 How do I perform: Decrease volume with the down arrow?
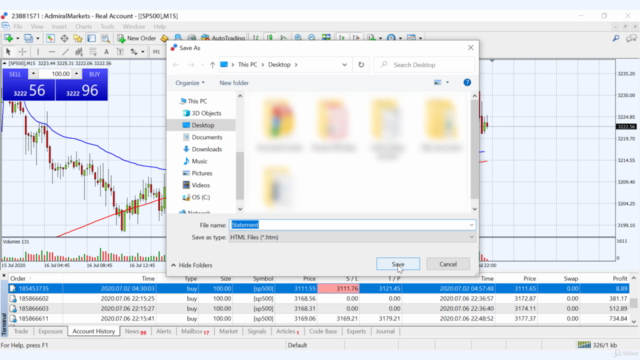point(33,74)
